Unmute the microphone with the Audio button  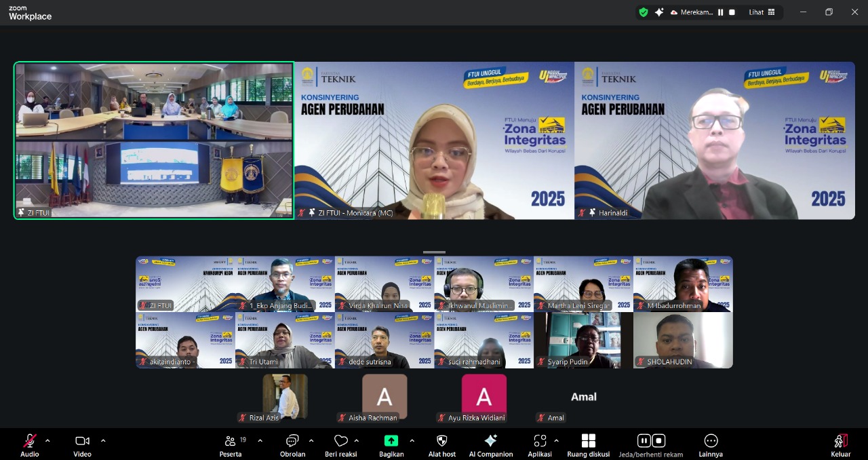point(30,445)
